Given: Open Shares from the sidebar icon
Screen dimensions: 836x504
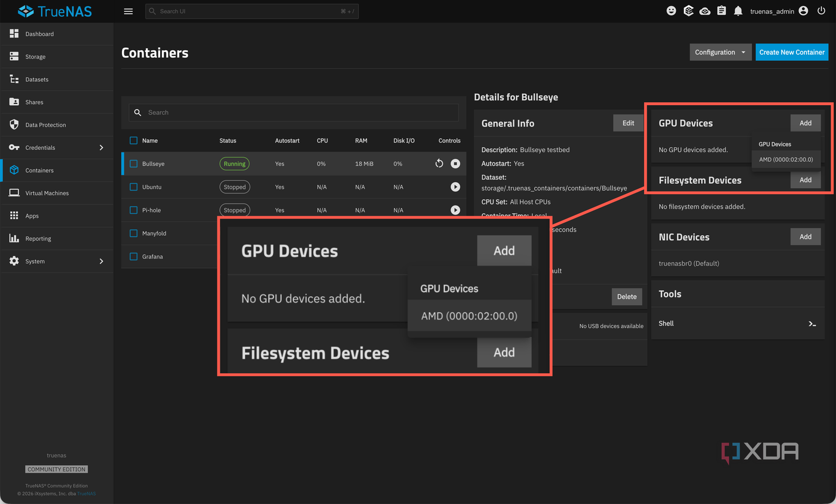Looking at the screenshot, I should (14, 102).
